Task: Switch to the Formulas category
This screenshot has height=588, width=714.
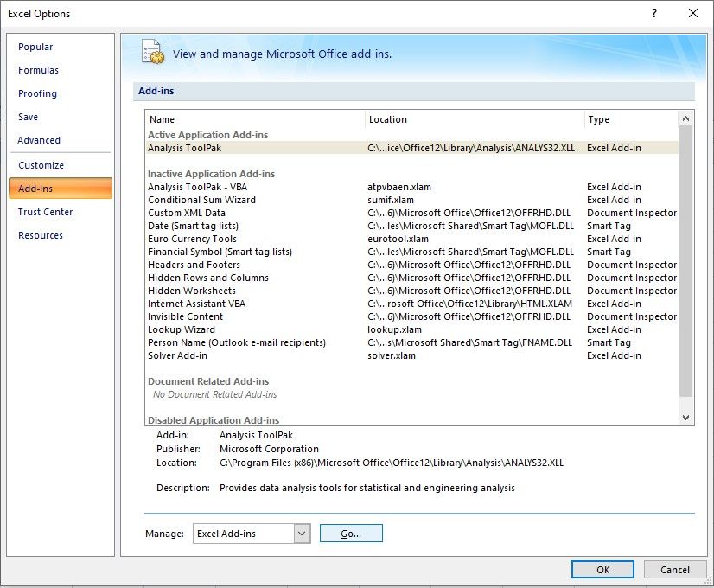Action: click(x=38, y=70)
